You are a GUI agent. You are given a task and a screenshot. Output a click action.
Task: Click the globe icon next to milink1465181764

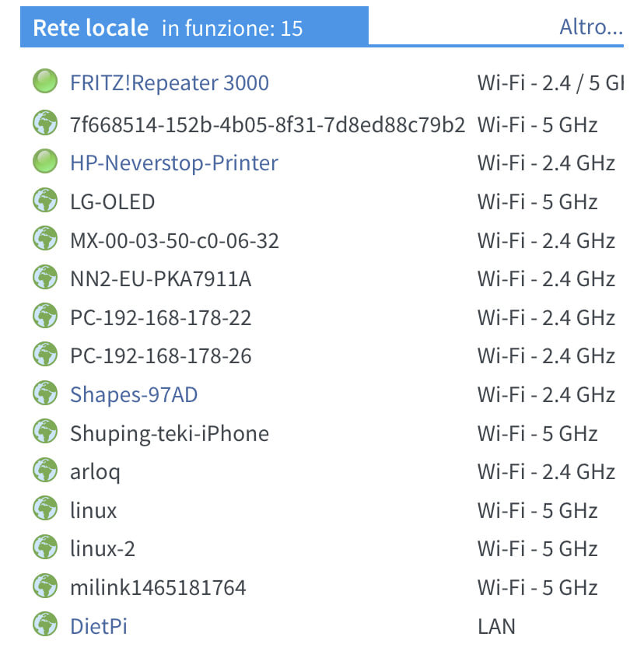[x=45, y=586]
